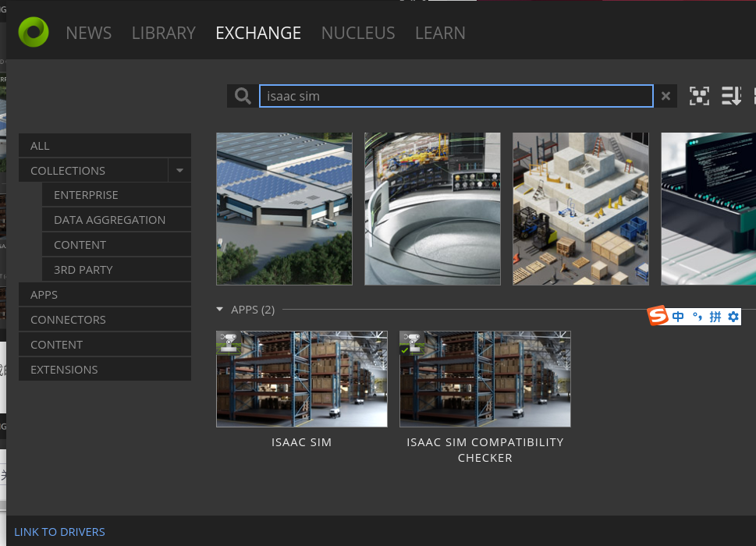Image resolution: width=756 pixels, height=546 pixels.
Task: Select the ALL filter
Action: (105, 146)
